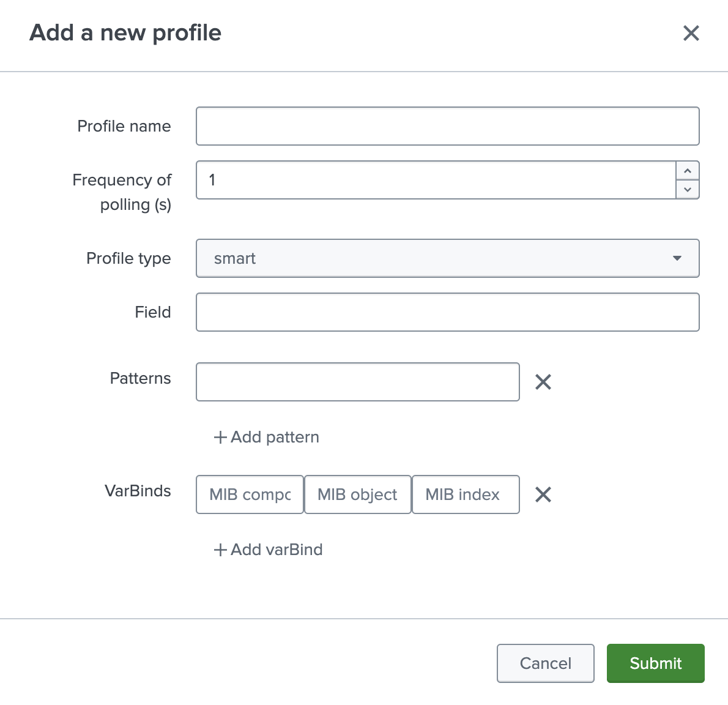Click into the Frequency of polling field

[436, 180]
